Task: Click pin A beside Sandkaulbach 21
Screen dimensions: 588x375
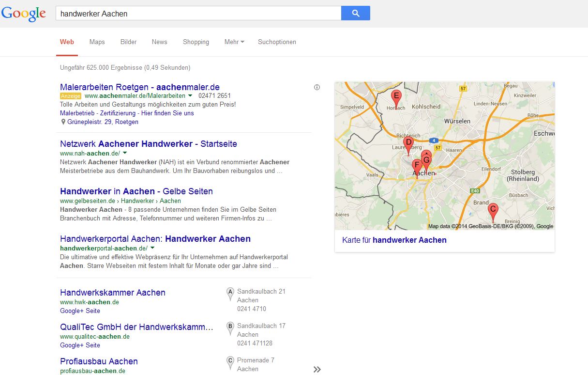Action: coord(230,294)
